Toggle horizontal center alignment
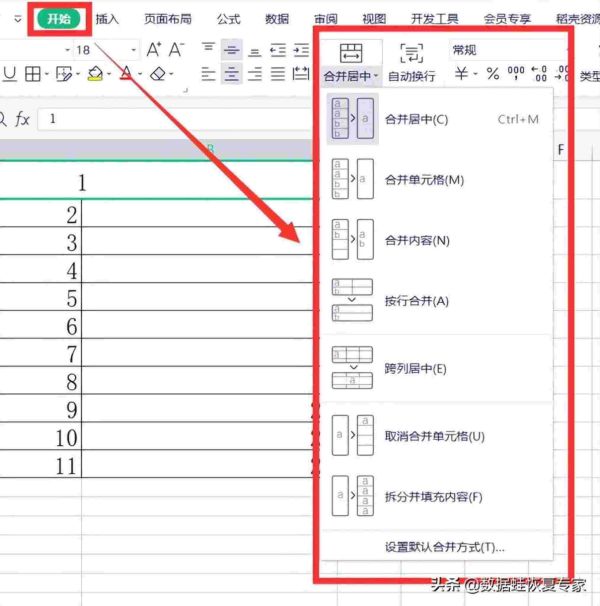The height and width of the screenshot is (606, 600). [x=232, y=73]
